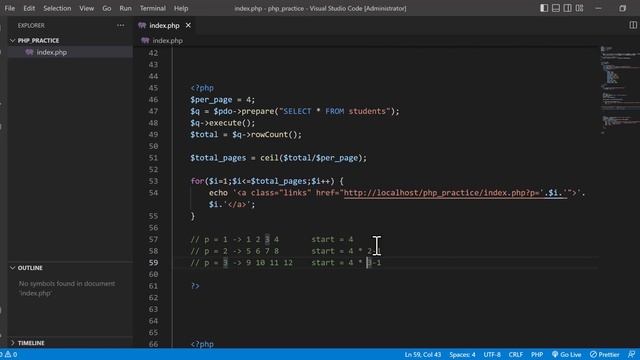Place cursor on $total_pages ceil line
The width and height of the screenshot is (640, 360).
(278, 158)
